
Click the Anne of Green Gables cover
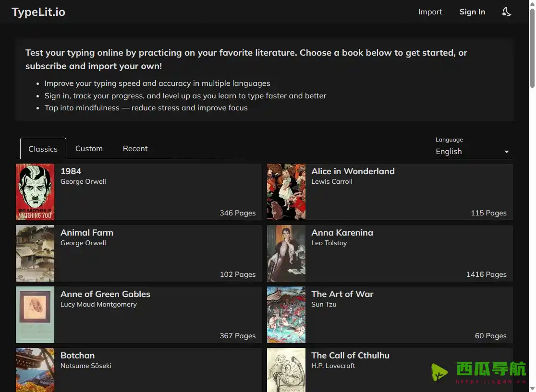point(35,315)
